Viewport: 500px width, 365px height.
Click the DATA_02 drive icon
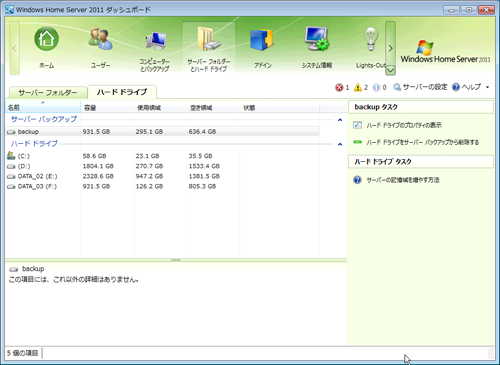pos(11,176)
